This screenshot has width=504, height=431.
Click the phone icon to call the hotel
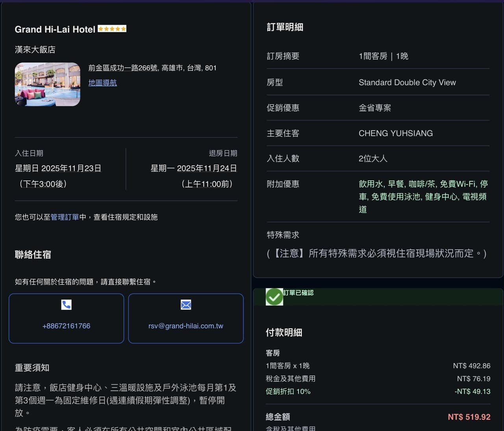[66, 305]
